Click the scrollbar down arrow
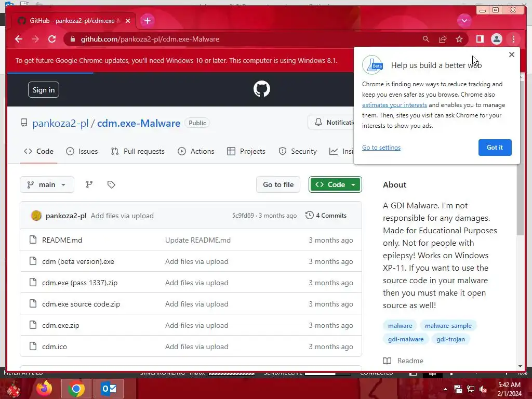Image resolution: width=532 pixels, height=399 pixels. (521, 366)
